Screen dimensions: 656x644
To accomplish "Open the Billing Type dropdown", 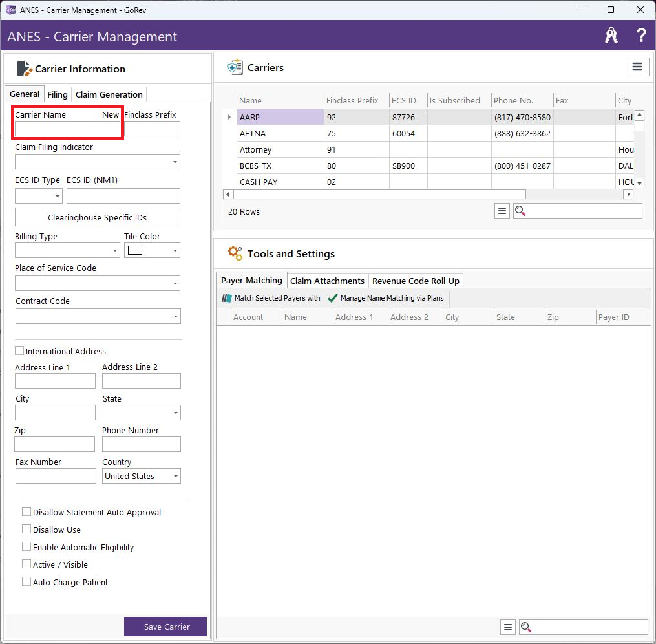I will [115, 250].
